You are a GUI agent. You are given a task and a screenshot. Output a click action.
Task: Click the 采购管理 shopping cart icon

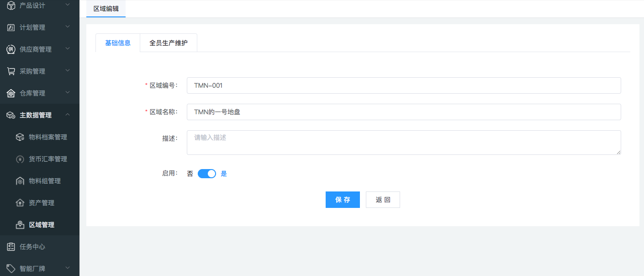click(11, 71)
